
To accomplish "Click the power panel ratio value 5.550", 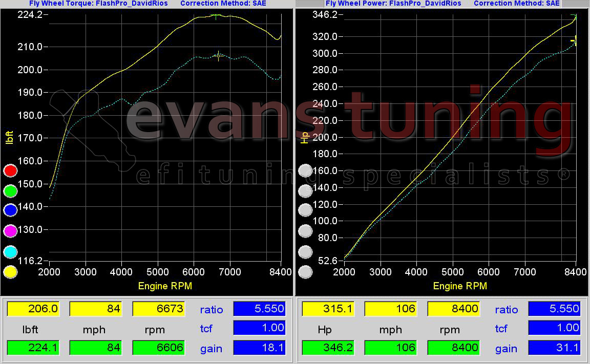I will tap(555, 309).
